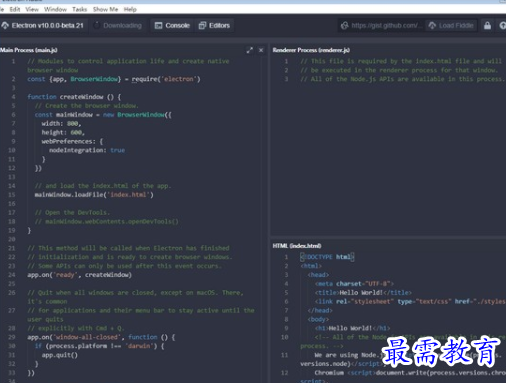Click the gist GitHub URL field
This screenshot has width=506, height=383.
point(381,25)
